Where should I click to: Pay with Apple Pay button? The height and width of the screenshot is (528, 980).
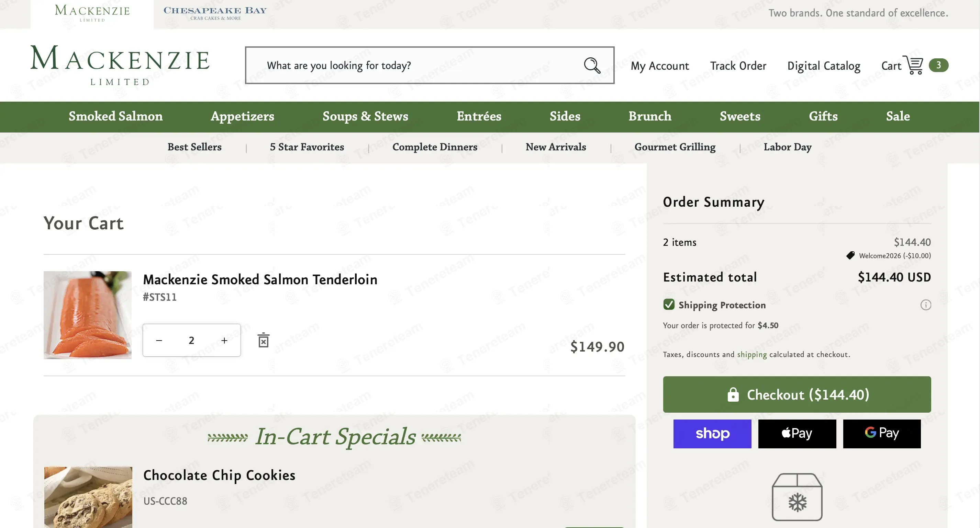pos(797,434)
